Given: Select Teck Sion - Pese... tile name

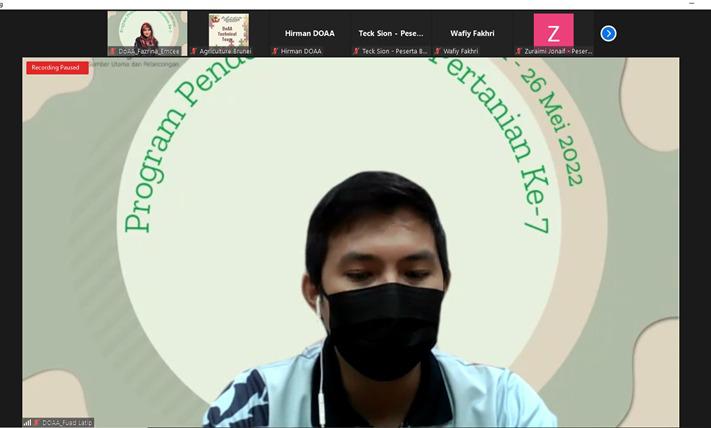Looking at the screenshot, I should [391, 33].
